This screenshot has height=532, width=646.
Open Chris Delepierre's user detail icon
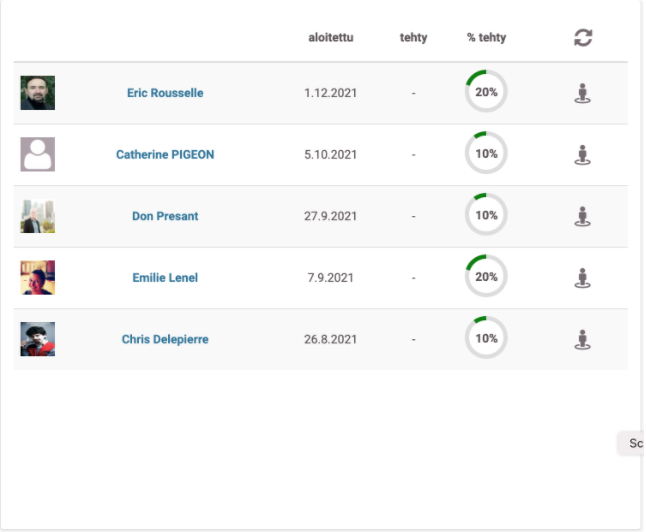click(x=583, y=339)
